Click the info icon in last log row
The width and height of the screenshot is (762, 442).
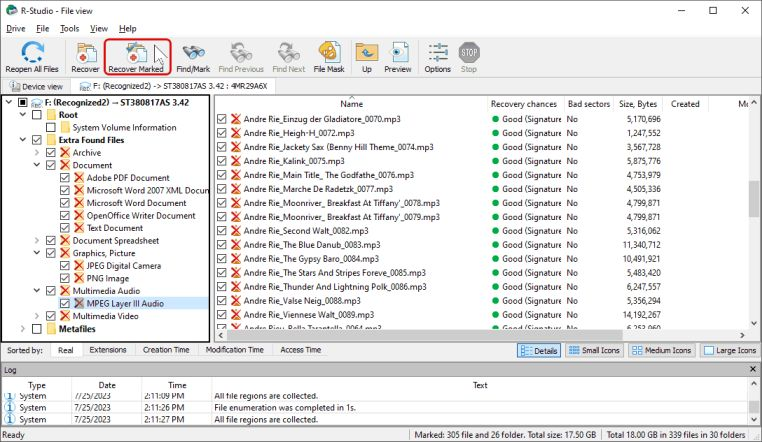coord(9,419)
